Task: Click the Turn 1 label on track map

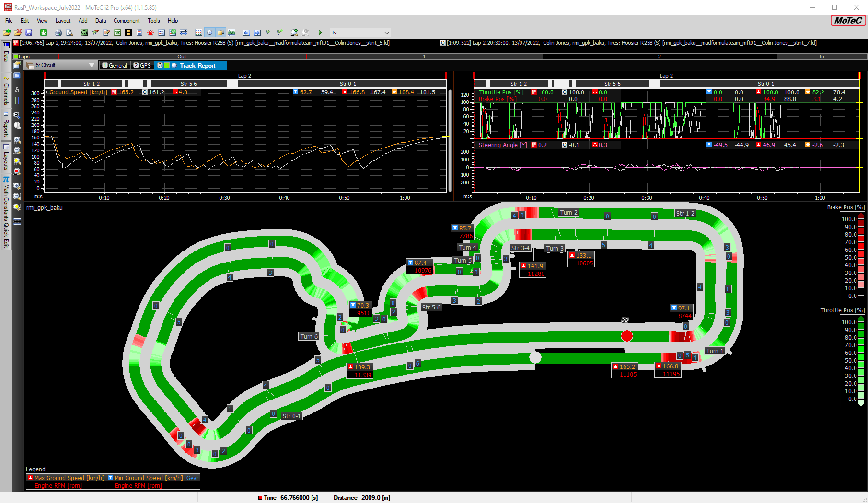Action: pyautogui.click(x=715, y=351)
